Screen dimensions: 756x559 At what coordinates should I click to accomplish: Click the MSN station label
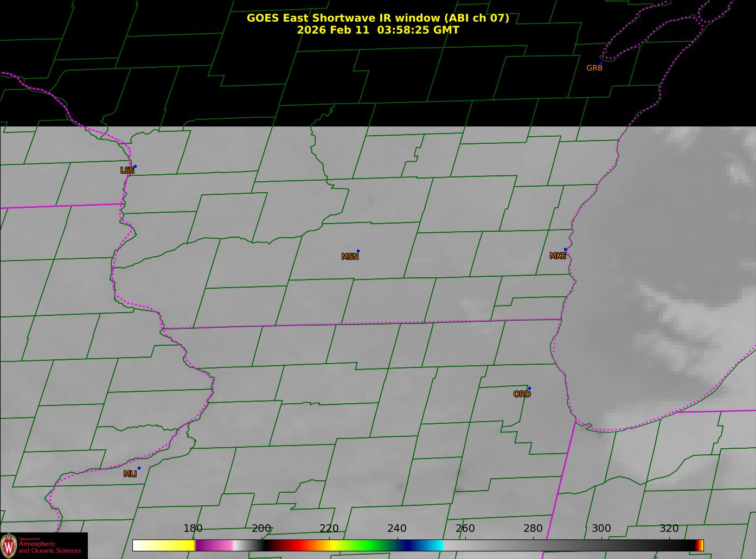click(350, 257)
